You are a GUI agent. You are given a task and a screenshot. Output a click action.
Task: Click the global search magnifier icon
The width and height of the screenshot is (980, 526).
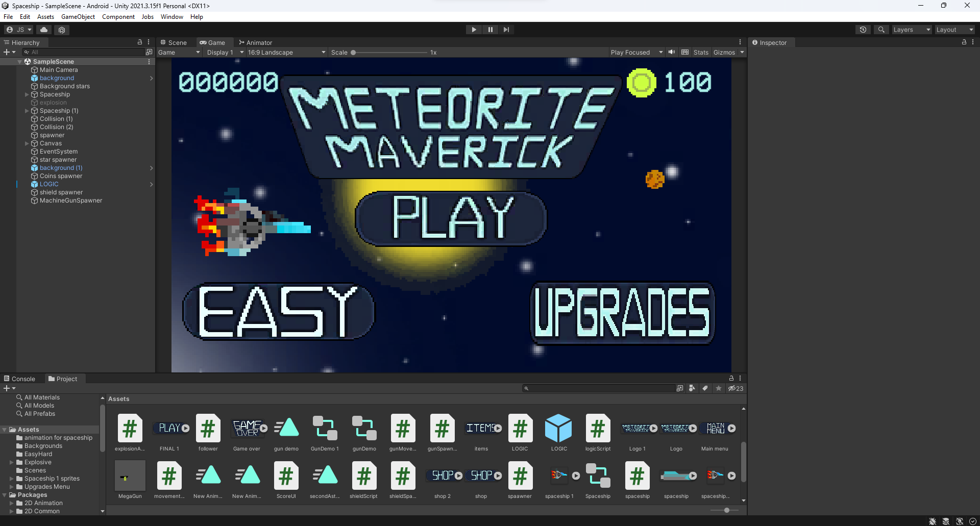tap(881, 30)
